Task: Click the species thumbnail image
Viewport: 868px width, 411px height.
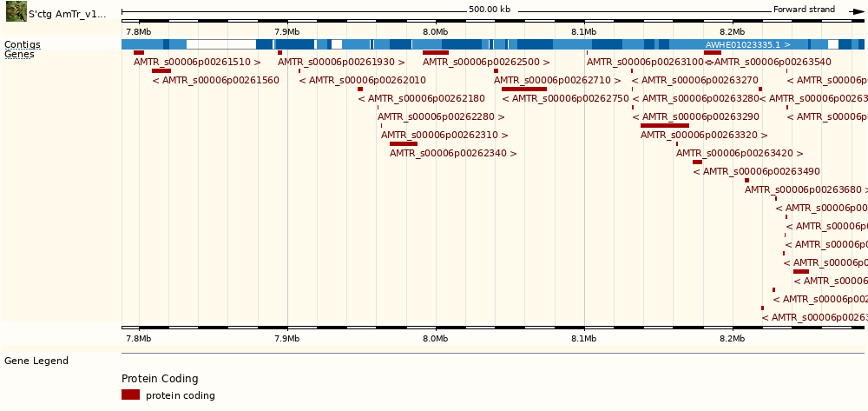Action: coord(16,11)
